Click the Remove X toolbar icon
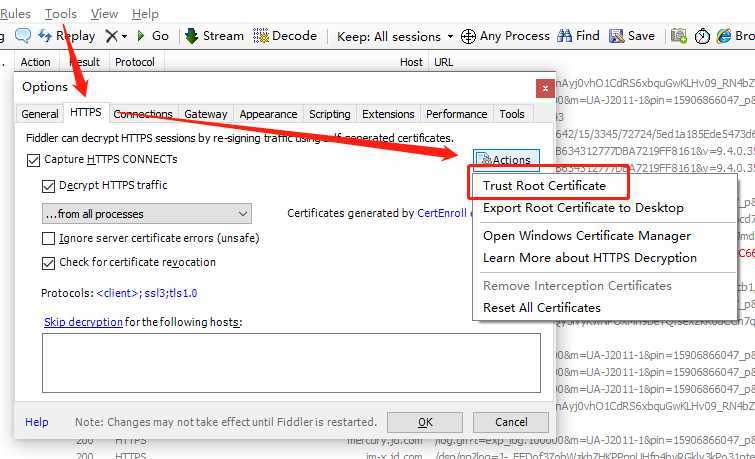This screenshot has height=459, width=755. coord(111,36)
